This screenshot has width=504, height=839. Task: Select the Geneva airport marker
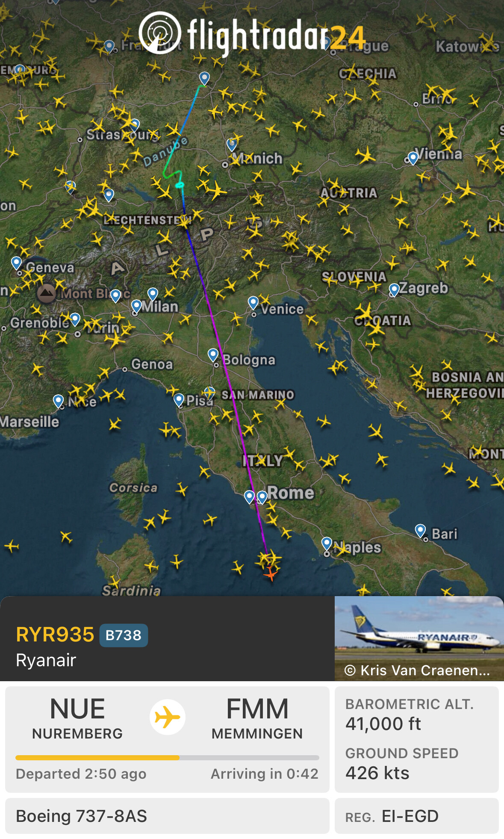click(x=17, y=263)
